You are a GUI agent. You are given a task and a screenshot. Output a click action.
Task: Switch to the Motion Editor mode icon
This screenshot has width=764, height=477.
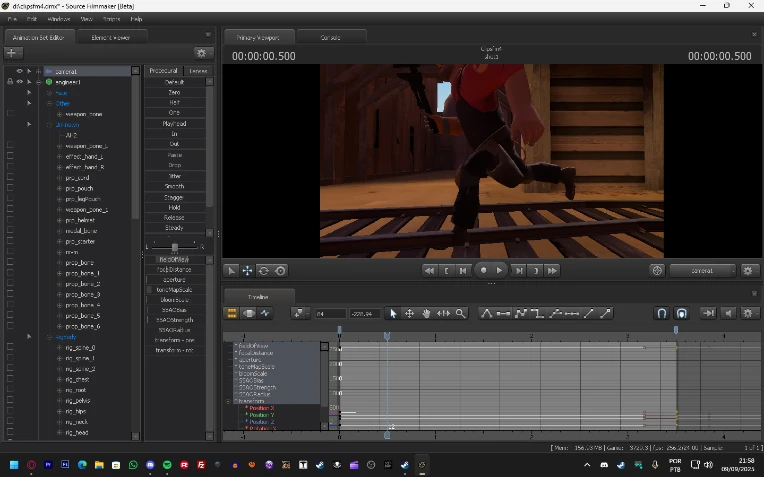[x=248, y=313]
